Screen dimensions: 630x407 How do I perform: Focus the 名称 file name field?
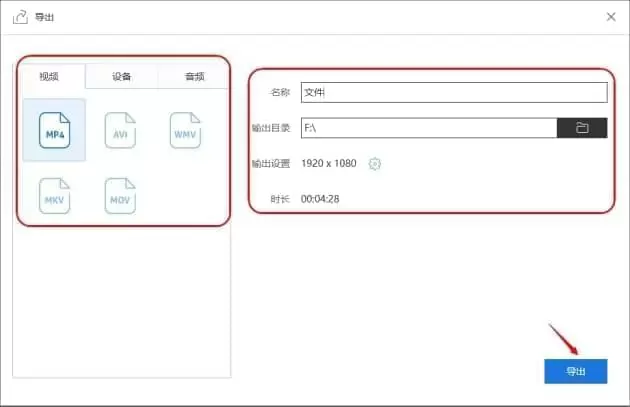point(454,92)
